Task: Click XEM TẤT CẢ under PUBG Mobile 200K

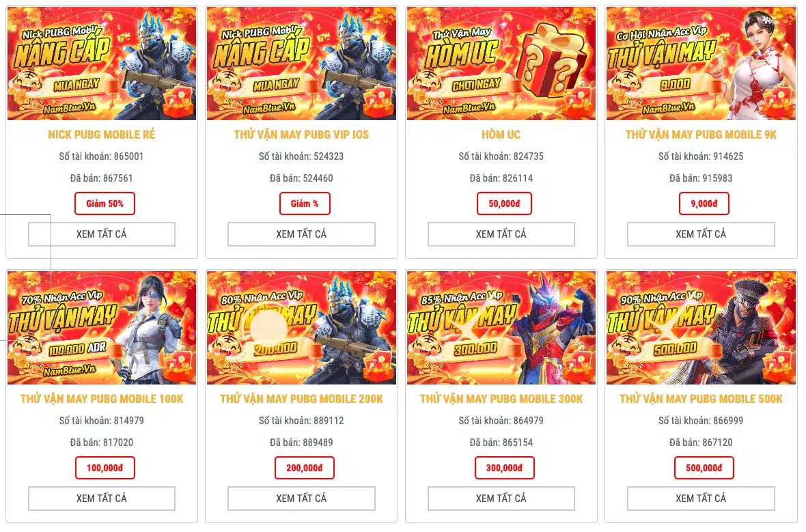Action: click(x=301, y=499)
